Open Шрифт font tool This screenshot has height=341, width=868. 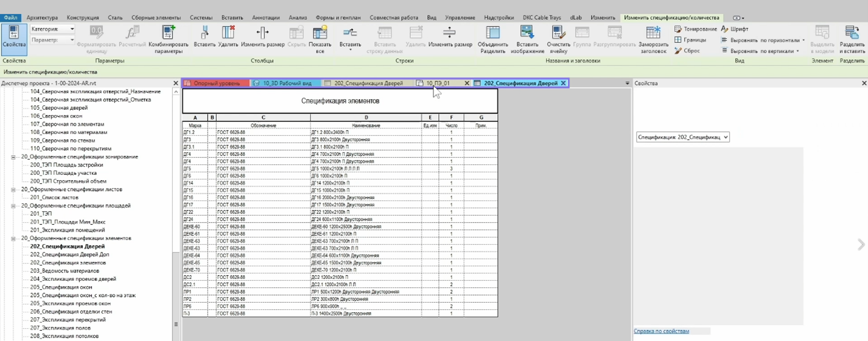(x=735, y=29)
